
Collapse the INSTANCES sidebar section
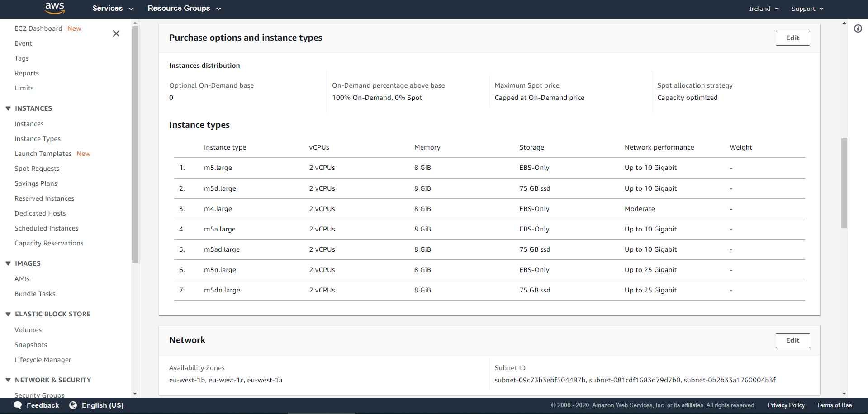(x=8, y=108)
